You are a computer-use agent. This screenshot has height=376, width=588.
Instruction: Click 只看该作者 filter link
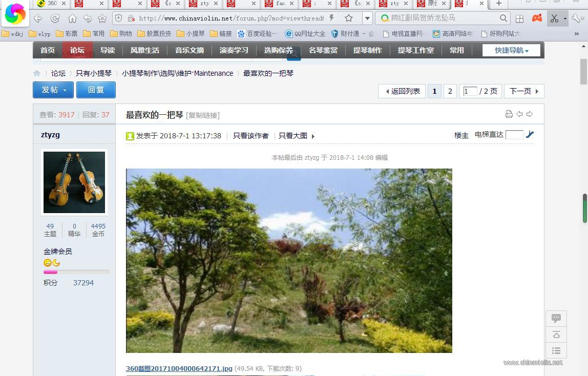click(251, 136)
